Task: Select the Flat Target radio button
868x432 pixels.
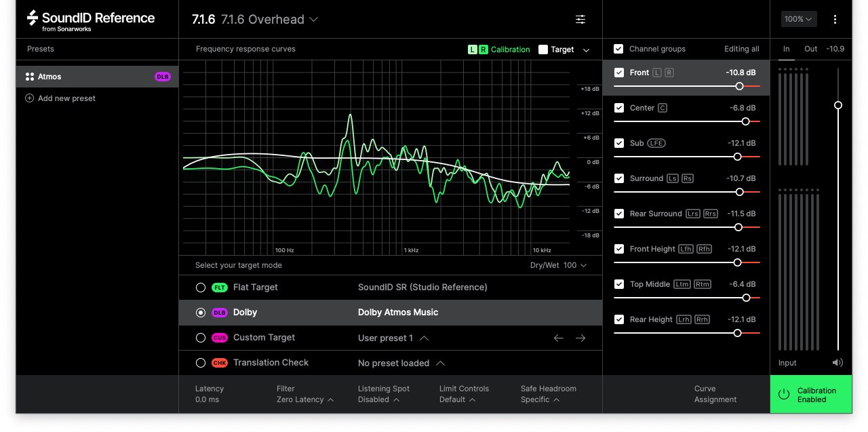Action: point(201,288)
